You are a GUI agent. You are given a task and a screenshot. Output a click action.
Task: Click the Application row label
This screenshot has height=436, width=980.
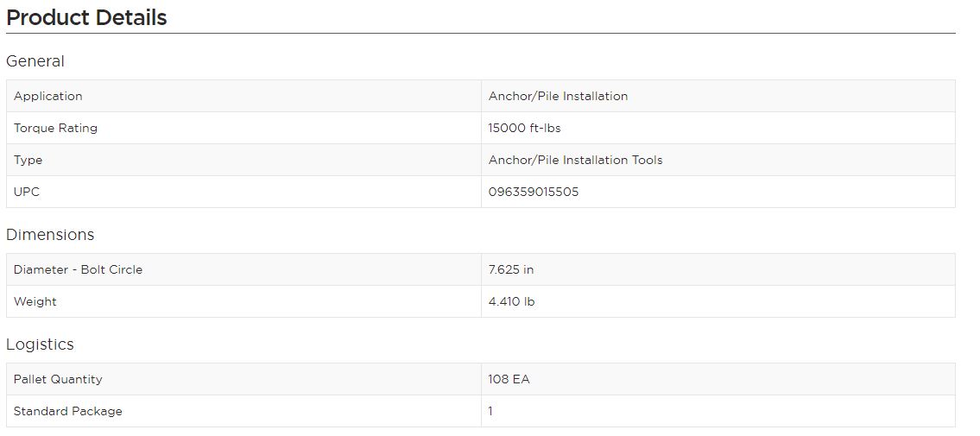[48, 96]
